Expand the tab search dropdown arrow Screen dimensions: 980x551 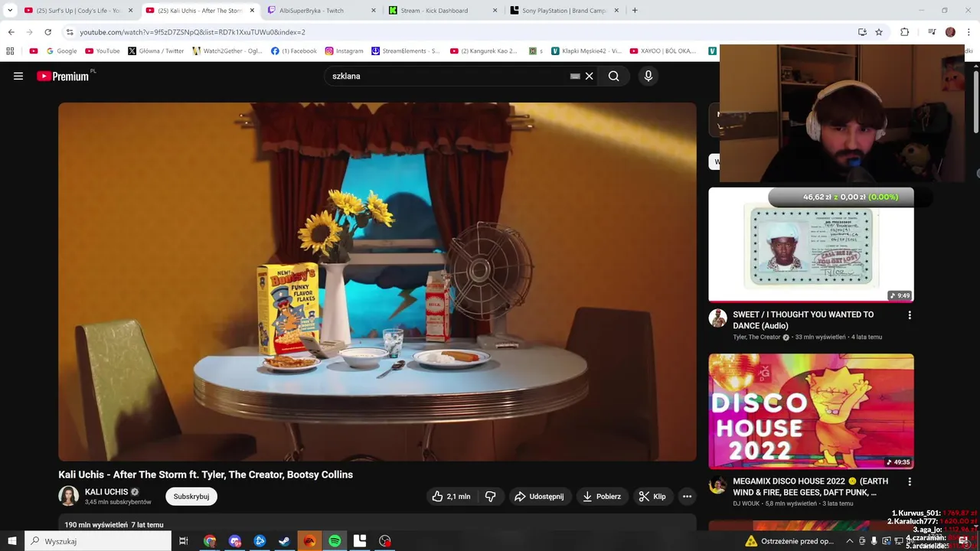pyautogui.click(x=10, y=11)
